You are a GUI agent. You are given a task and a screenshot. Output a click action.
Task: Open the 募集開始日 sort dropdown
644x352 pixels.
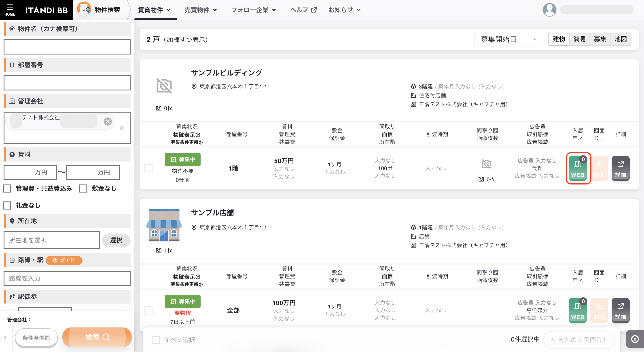507,40
